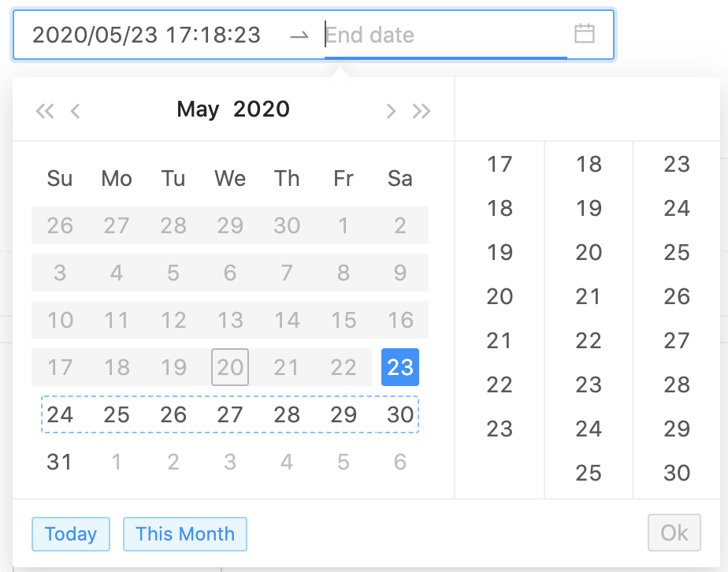Image resolution: width=728 pixels, height=572 pixels.
Task: Pick hour 19 in the hours column
Action: 501,252
